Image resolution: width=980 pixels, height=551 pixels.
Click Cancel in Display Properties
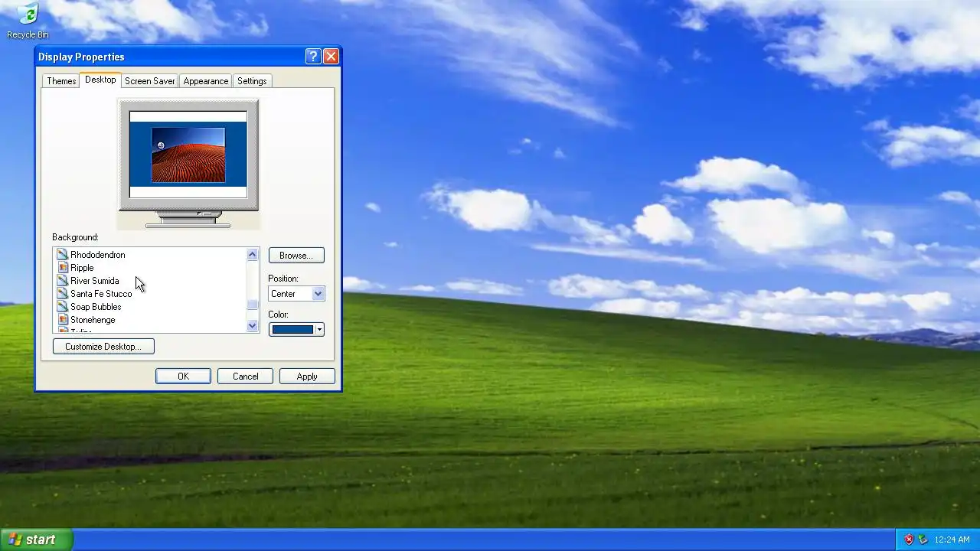245,377
